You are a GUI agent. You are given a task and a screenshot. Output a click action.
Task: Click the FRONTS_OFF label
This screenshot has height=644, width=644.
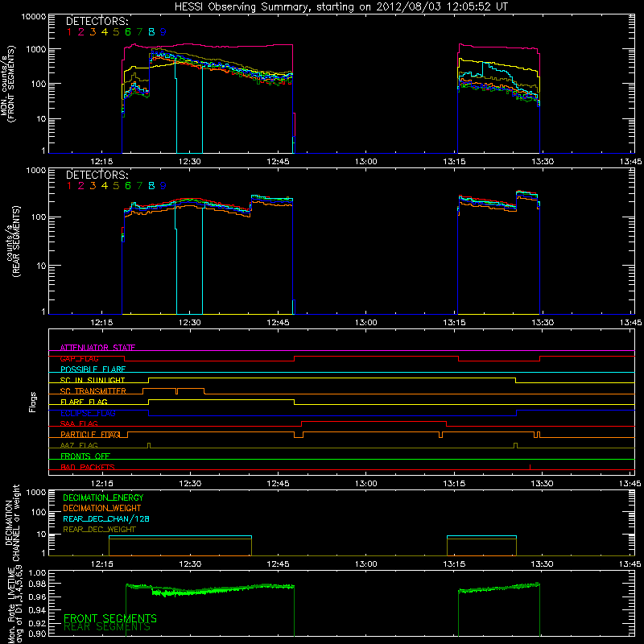85,456
